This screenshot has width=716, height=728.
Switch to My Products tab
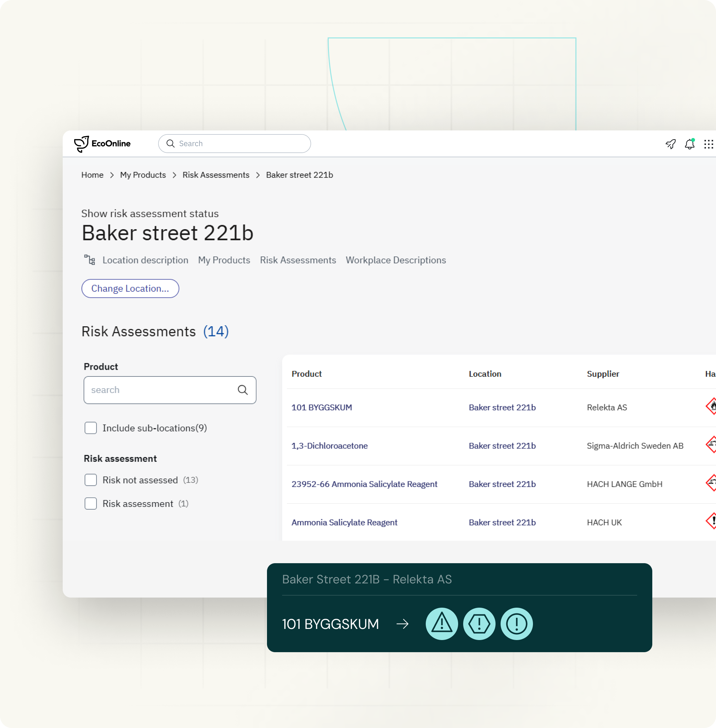[x=224, y=260]
